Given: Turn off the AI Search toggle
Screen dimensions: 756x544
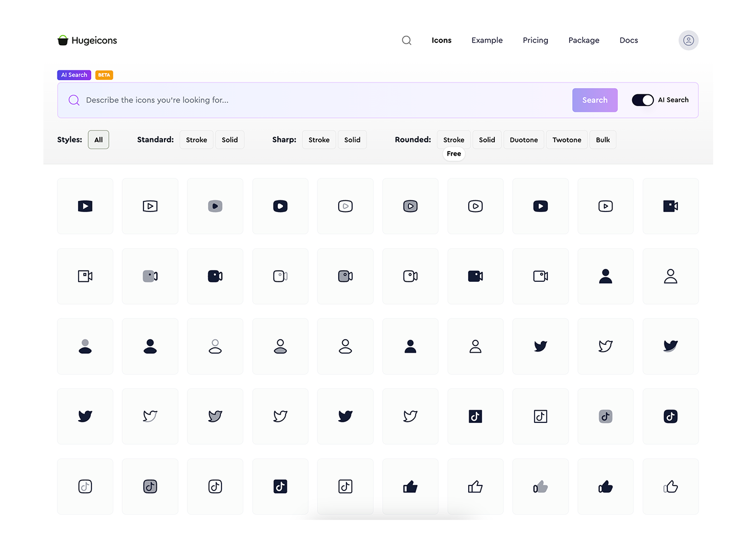Looking at the screenshot, I should pyautogui.click(x=643, y=100).
